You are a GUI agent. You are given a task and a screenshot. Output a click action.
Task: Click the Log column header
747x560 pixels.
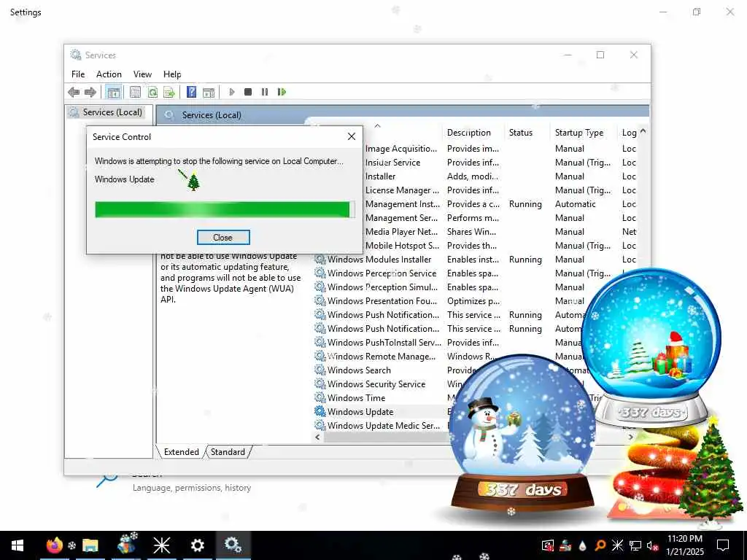coord(629,133)
